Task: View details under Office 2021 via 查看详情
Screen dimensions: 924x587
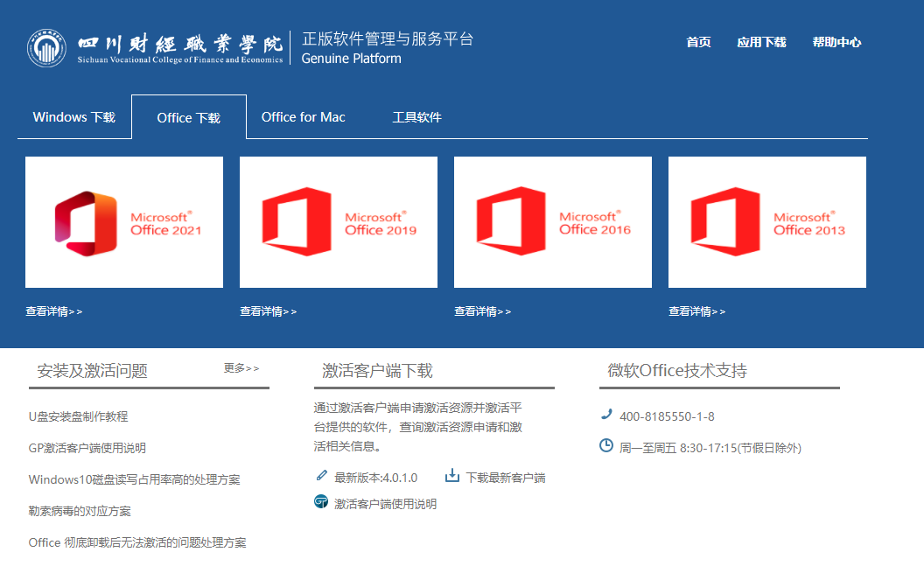Action: (x=54, y=311)
